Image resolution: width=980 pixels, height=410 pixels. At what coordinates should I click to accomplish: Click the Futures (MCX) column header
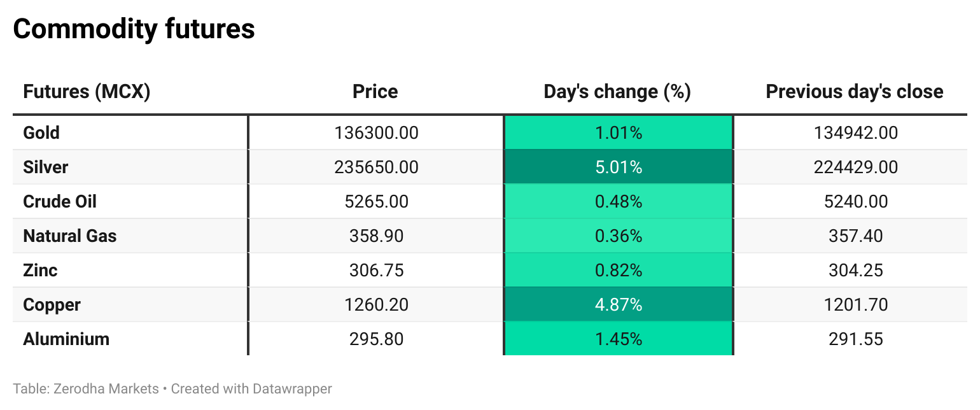coord(87,92)
